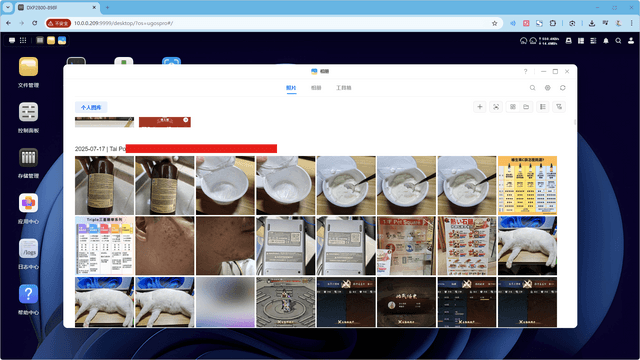Select the browser tab titled DXP2800
This screenshot has width=640, height=360.
[57, 8]
